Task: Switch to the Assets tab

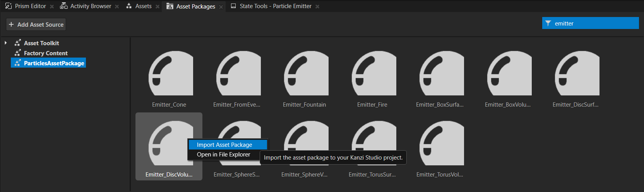Action: (143, 6)
